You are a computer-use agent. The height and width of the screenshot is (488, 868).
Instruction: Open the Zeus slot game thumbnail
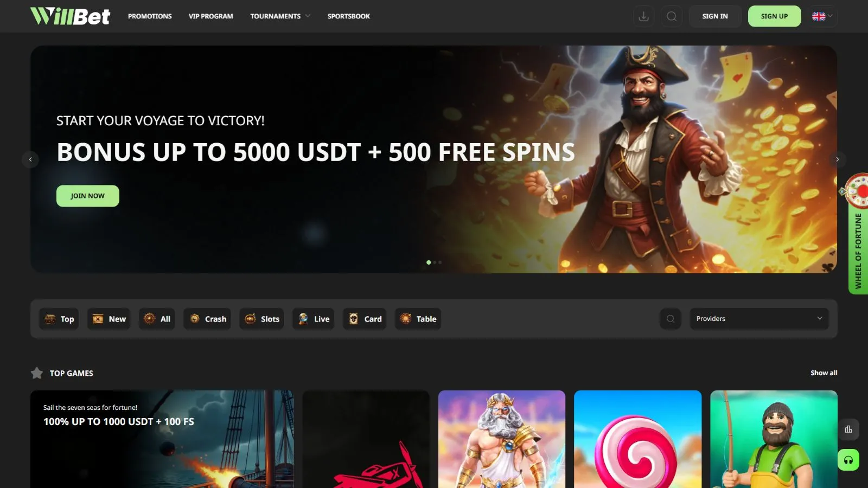[x=502, y=439]
